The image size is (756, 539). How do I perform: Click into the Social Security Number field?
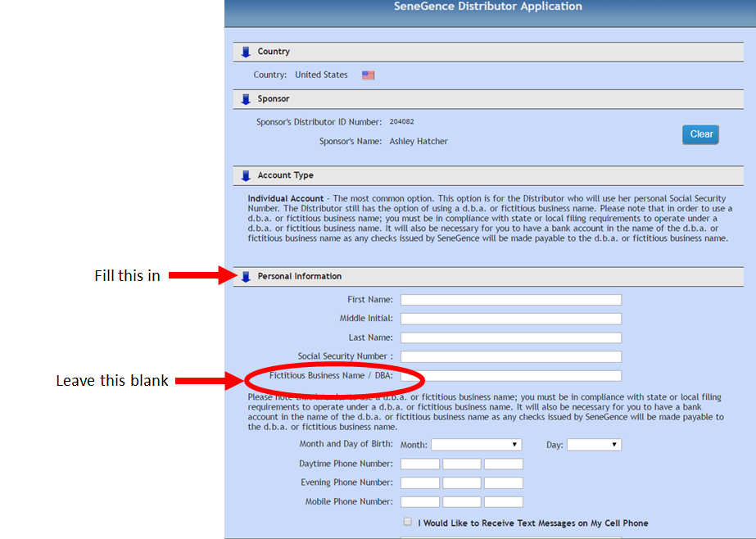(511, 357)
